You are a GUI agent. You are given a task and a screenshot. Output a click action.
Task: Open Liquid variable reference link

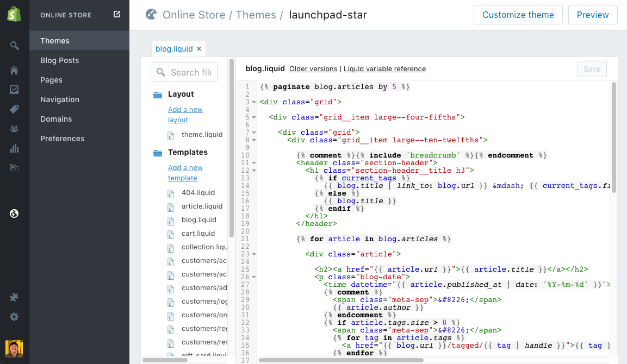(x=384, y=68)
